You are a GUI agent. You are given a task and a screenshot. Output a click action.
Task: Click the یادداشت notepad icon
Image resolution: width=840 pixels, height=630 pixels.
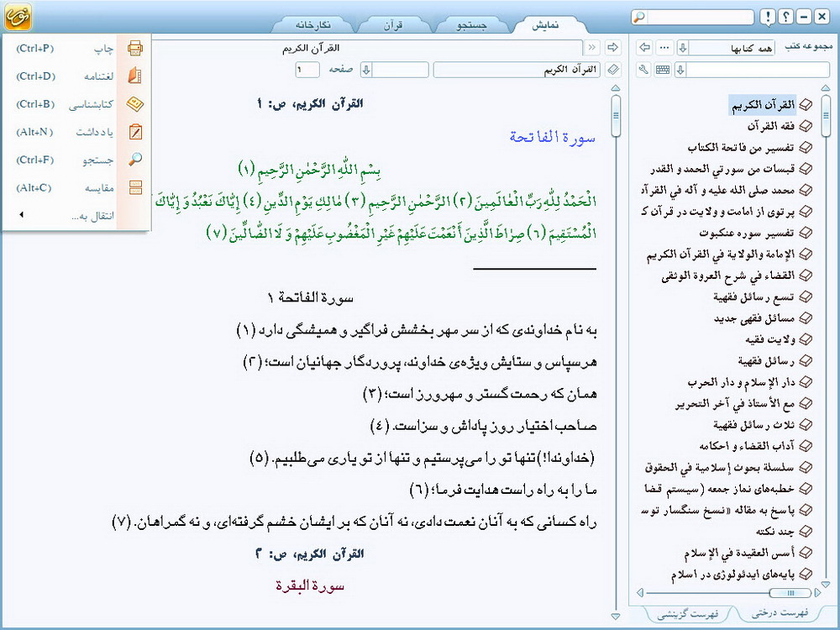point(134,132)
